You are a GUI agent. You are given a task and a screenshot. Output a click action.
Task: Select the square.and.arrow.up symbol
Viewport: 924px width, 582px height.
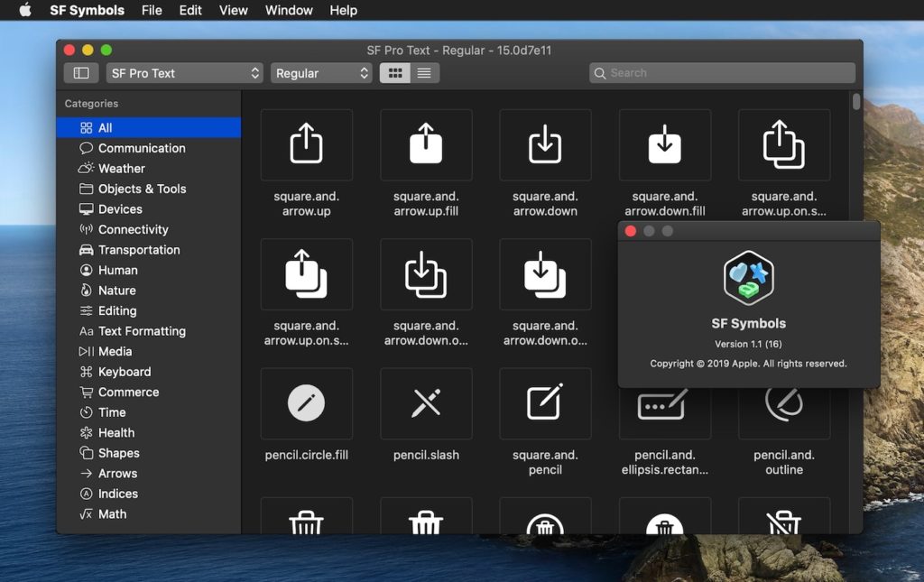(306, 144)
